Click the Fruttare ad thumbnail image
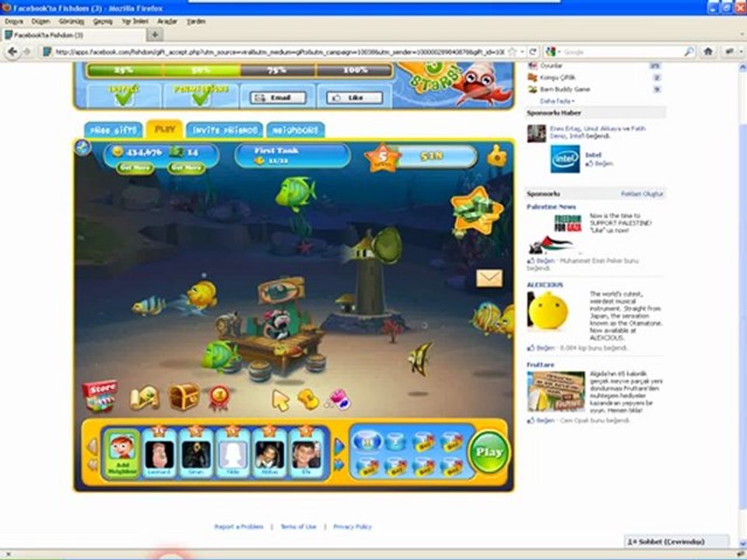The height and width of the screenshot is (560, 747). click(556, 391)
